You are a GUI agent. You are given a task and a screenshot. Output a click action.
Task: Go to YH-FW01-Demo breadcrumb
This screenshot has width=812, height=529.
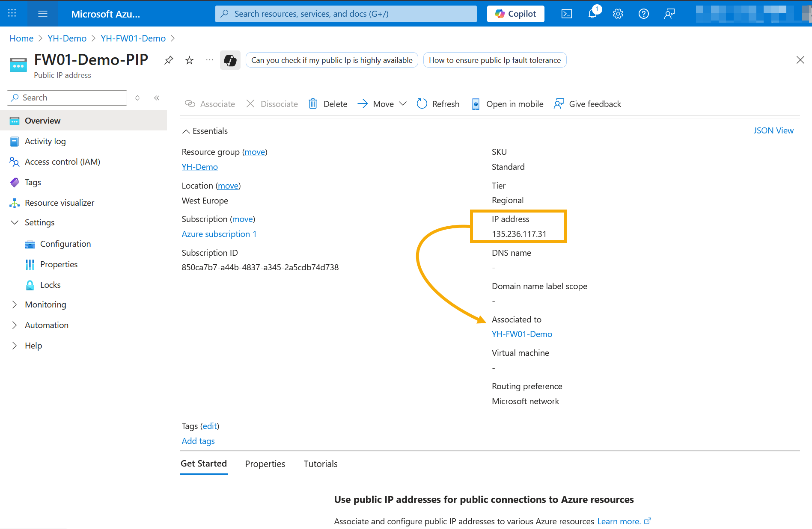click(133, 38)
